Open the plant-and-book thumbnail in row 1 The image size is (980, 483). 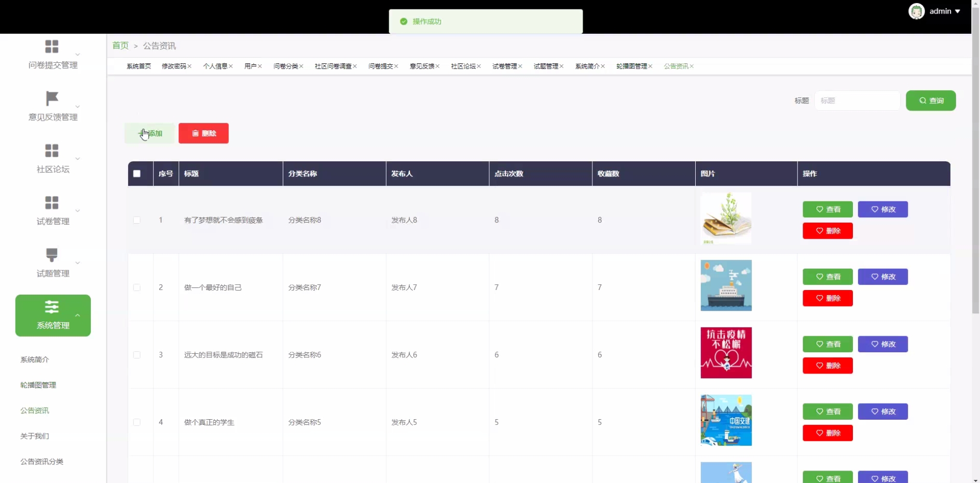[x=726, y=218]
